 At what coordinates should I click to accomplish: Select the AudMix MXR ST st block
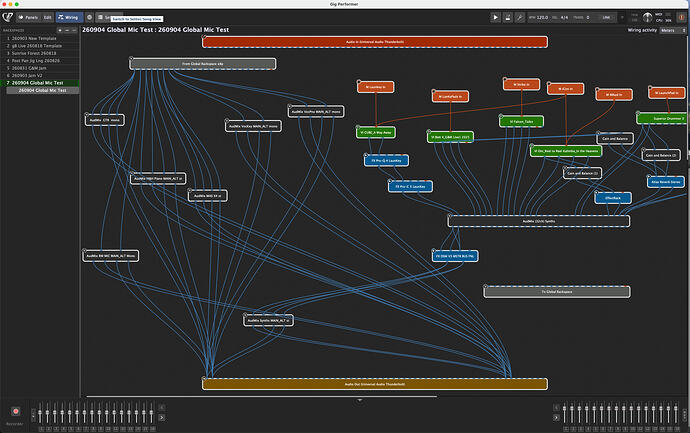point(208,196)
